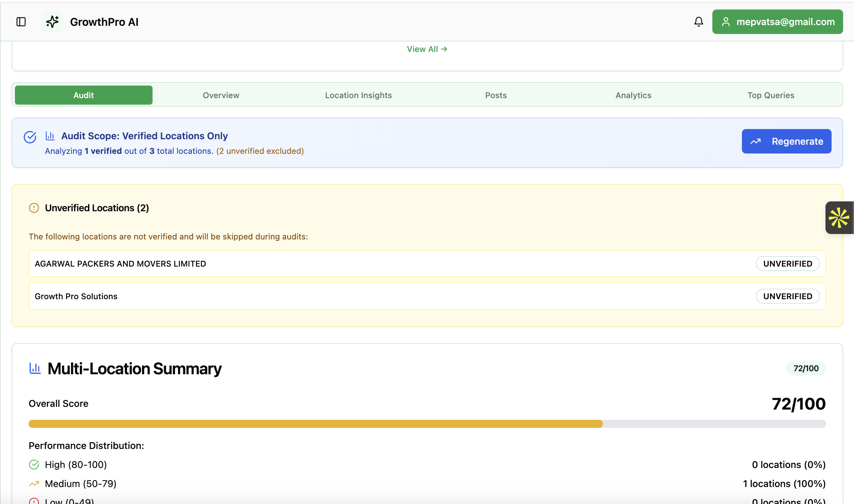
Task: Select the Top Queries tab
Action: tap(770, 95)
